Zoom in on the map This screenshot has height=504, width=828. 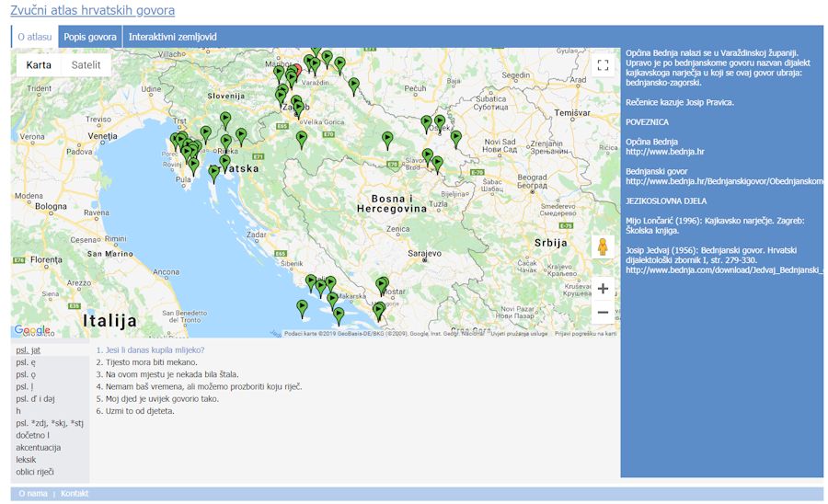tap(603, 288)
